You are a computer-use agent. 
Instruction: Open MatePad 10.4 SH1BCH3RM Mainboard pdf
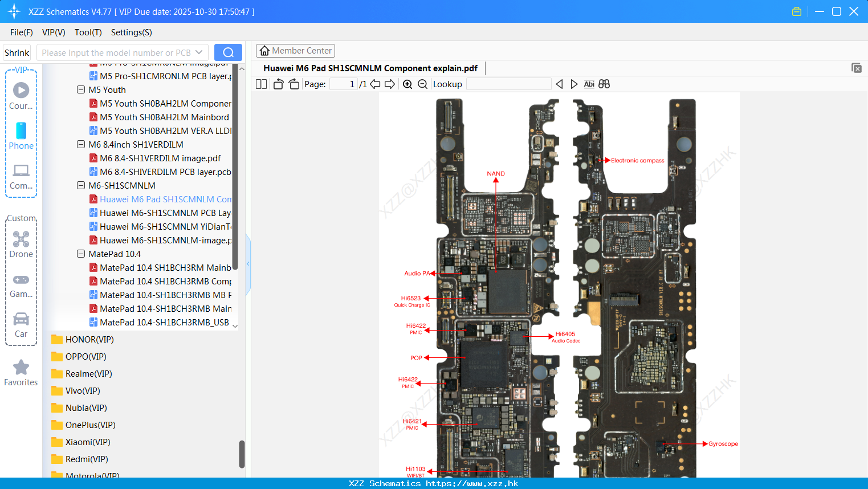click(x=160, y=267)
